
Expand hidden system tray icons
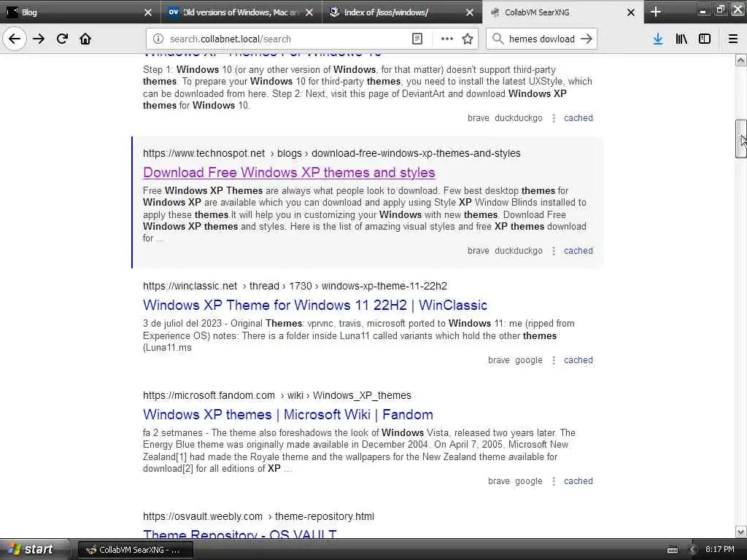point(692,550)
